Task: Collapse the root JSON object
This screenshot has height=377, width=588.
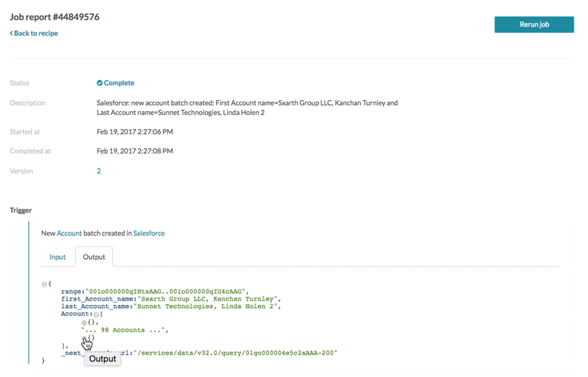Action: coord(45,283)
